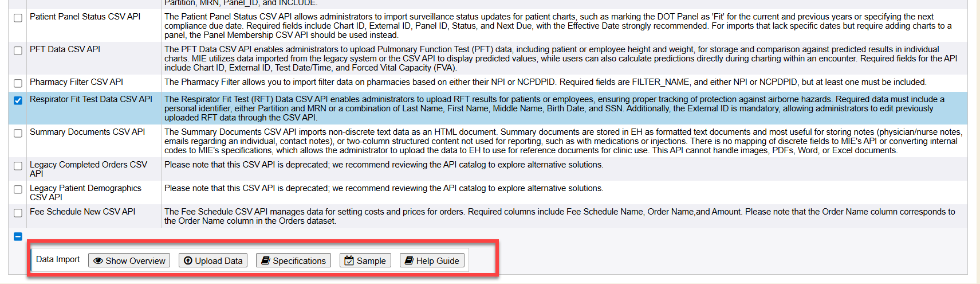Check Legacy Completed Orders CSV API box

pyautogui.click(x=18, y=166)
